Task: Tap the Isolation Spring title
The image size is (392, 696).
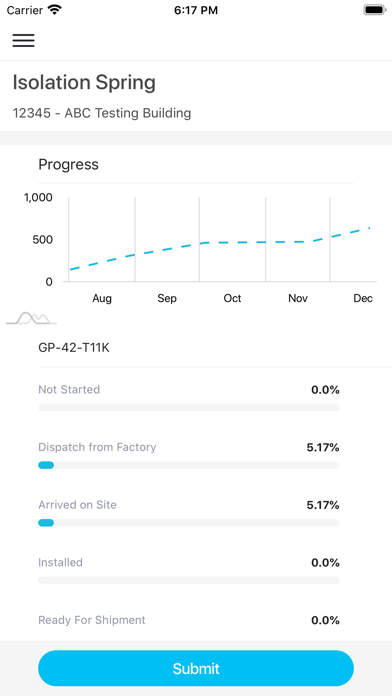Action: tap(84, 83)
